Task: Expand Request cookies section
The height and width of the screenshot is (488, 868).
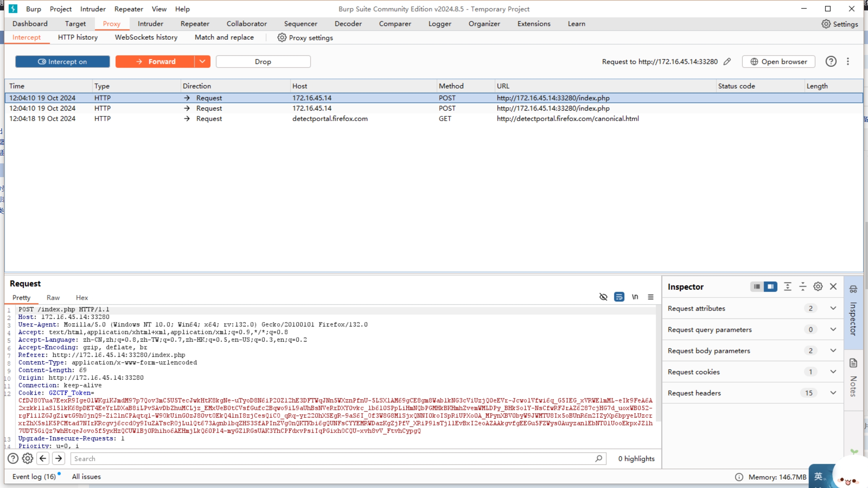Action: tap(833, 372)
